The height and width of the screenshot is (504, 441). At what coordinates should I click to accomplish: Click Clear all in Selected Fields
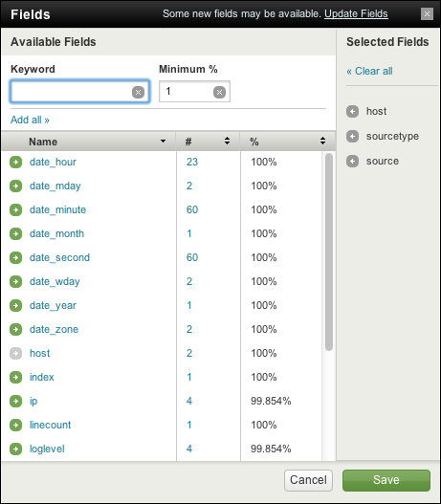coord(369,71)
